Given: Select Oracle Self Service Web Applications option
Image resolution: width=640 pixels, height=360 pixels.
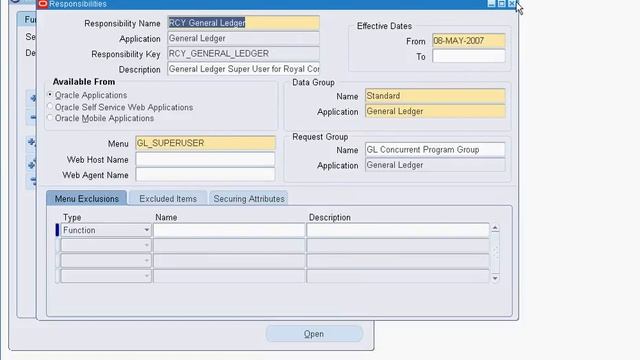Looking at the screenshot, I should click(50, 107).
